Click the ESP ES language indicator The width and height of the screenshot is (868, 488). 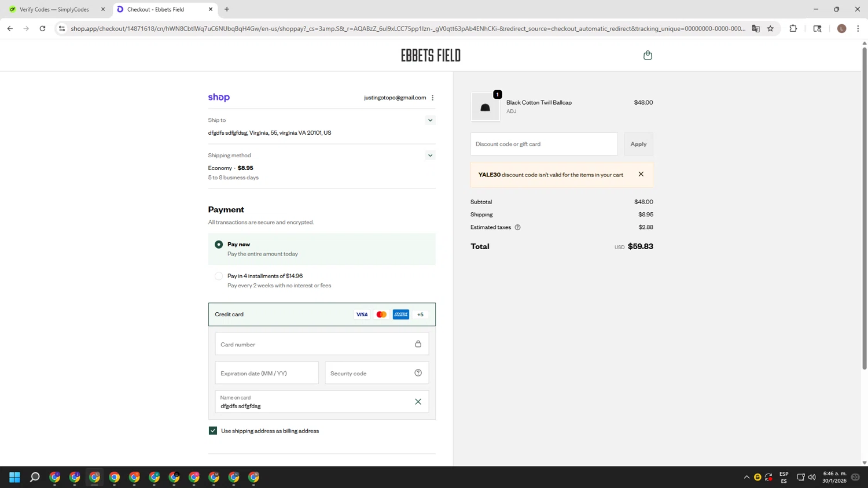[784, 477]
